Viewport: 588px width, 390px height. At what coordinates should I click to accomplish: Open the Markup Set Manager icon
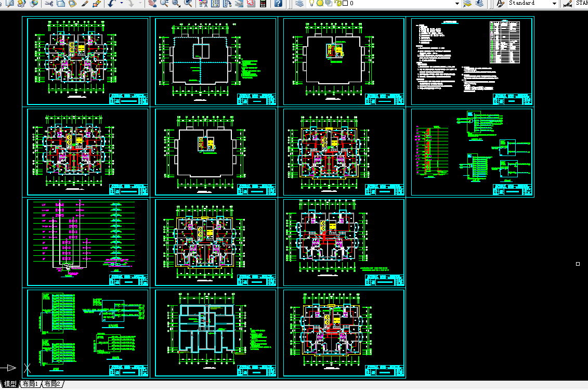[251, 3]
